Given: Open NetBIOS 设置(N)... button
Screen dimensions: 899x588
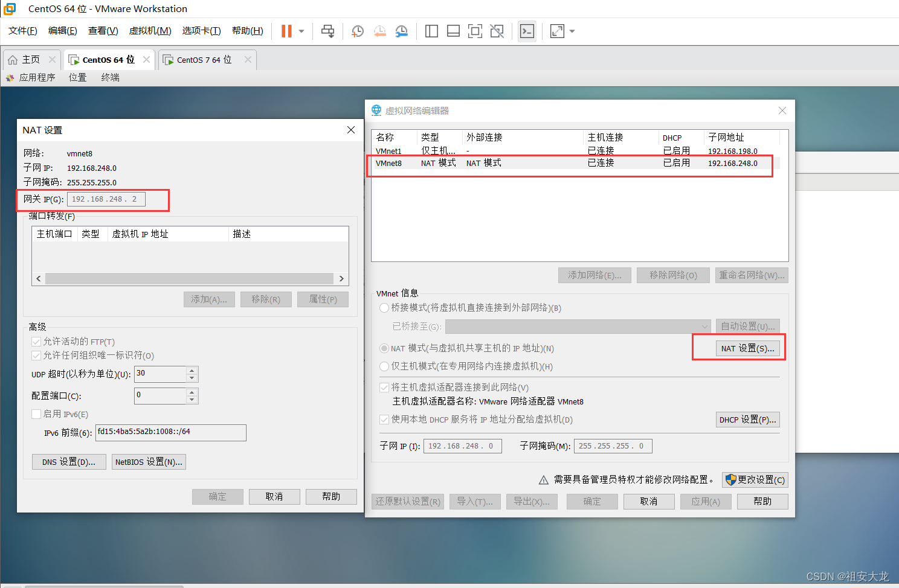Looking at the screenshot, I should click(149, 462).
